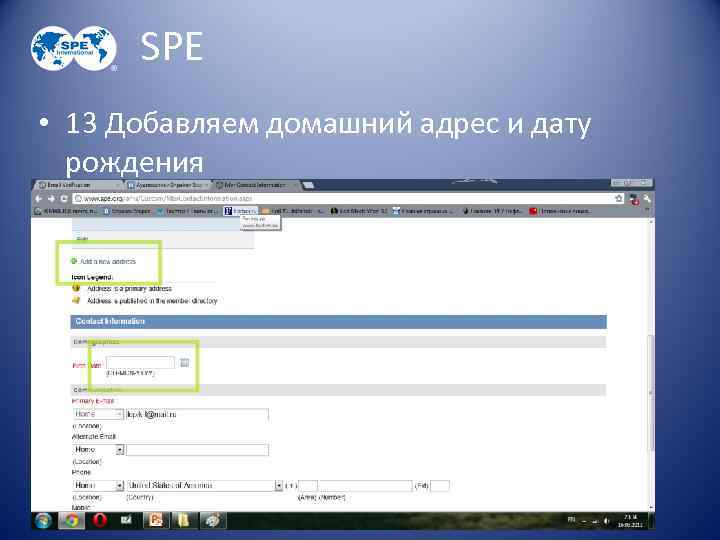
Task: Click the RU language indicator in taskbar
Action: pos(571,519)
